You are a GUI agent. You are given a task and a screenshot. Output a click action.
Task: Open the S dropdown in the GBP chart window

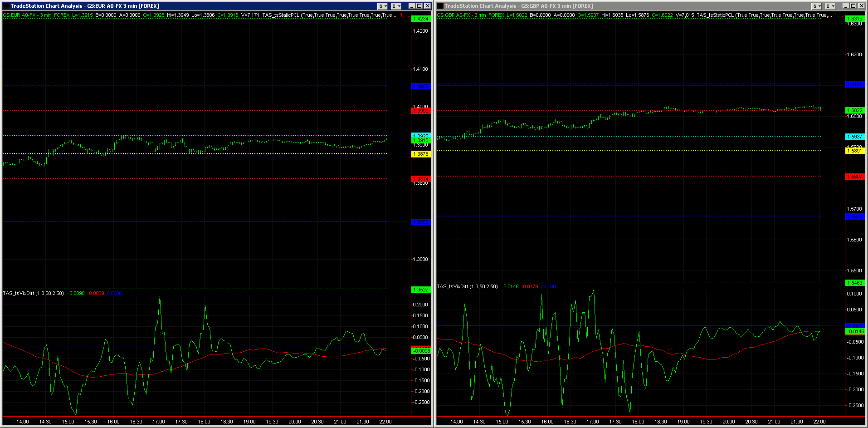click(x=816, y=6)
